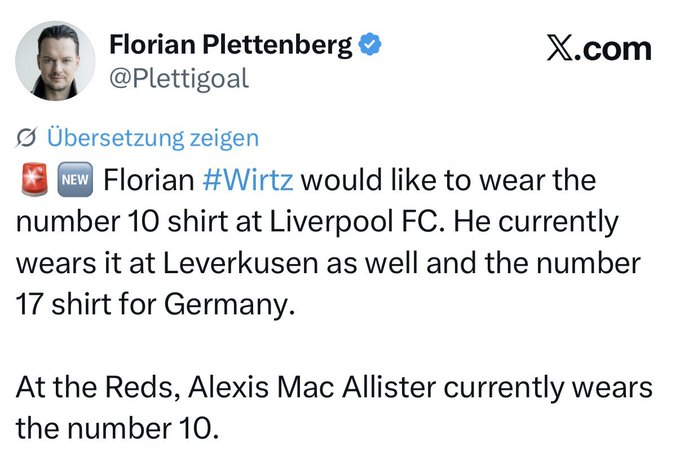
Task: Open the #Wirtz hashtag
Action: (248, 180)
